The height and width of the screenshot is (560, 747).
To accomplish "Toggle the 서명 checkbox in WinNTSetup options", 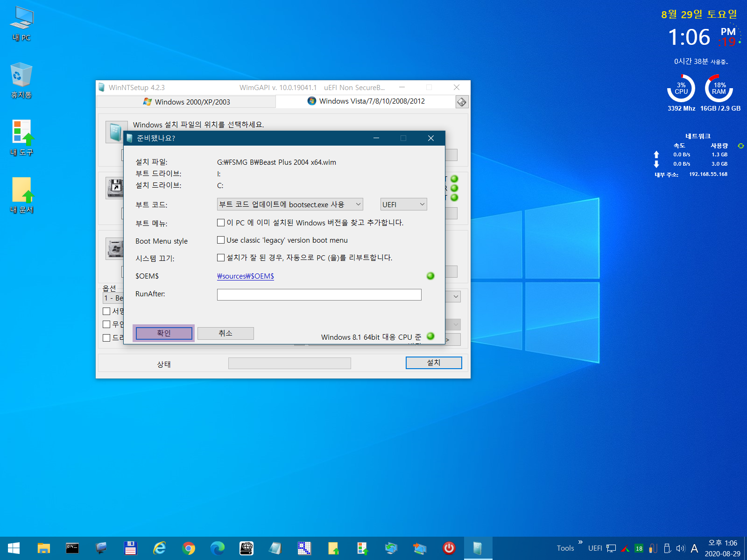I will tap(106, 311).
